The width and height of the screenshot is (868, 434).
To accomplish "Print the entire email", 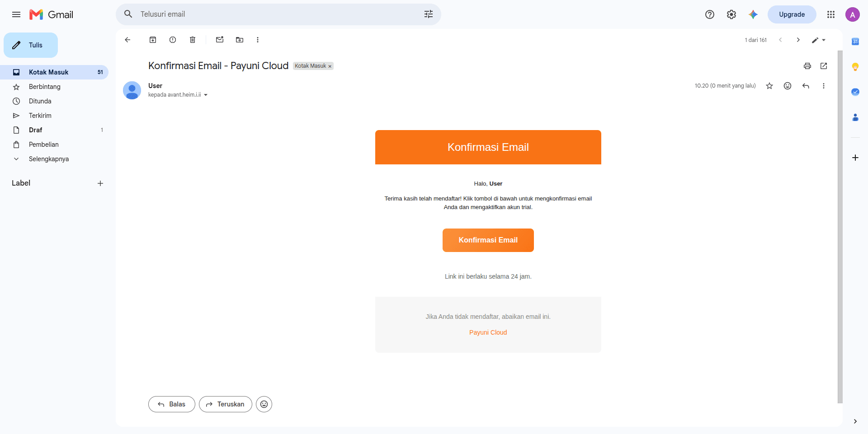I will tap(807, 66).
